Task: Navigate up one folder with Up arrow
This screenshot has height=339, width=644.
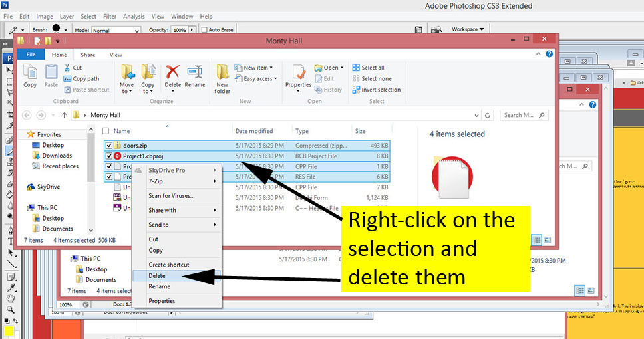Action: pos(64,115)
